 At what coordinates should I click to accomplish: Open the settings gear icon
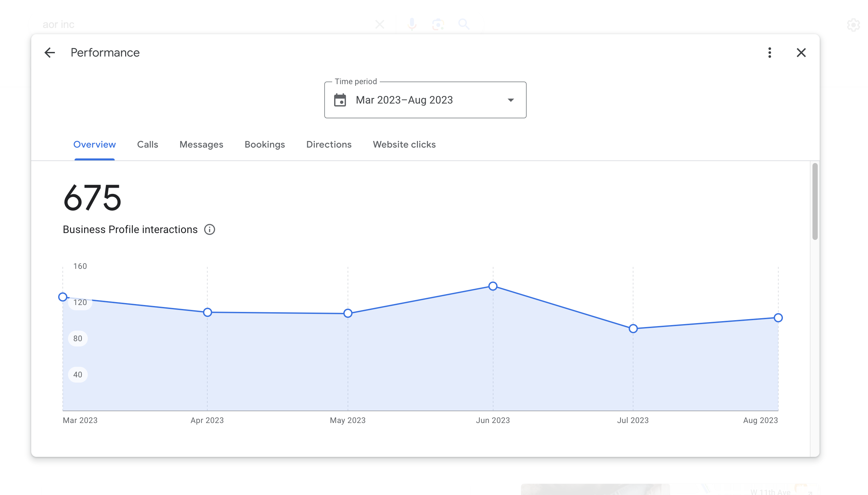(x=853, y=25)
